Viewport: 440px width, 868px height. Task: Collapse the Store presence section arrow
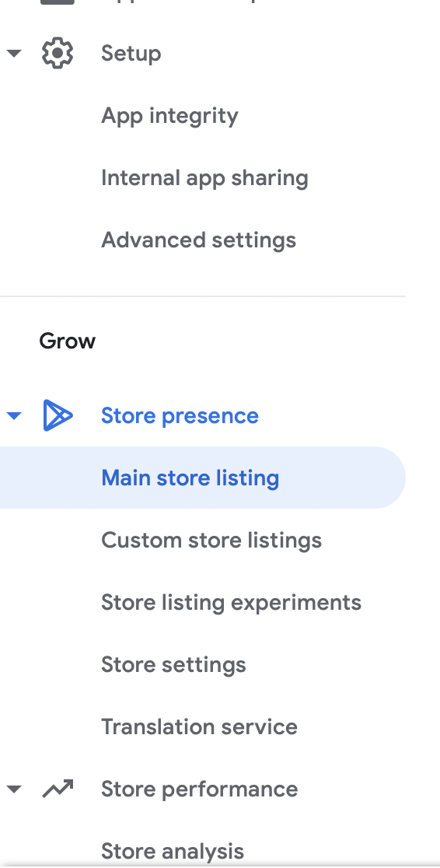pos(14,415)
